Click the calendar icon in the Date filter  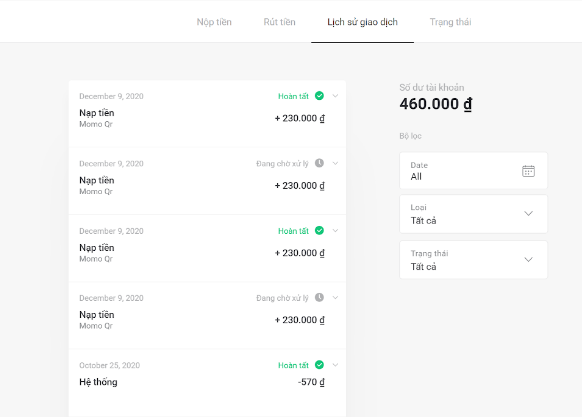528,171
